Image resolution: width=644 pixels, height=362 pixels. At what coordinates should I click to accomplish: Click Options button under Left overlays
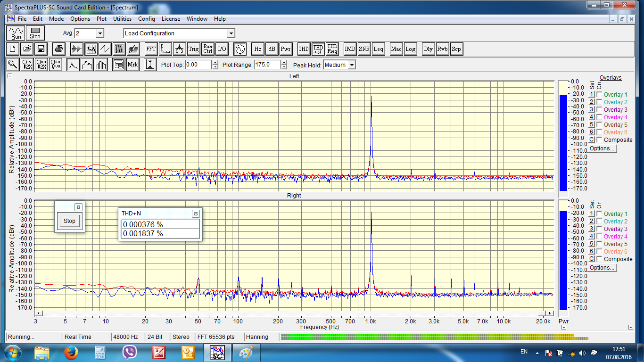point(602,148)
